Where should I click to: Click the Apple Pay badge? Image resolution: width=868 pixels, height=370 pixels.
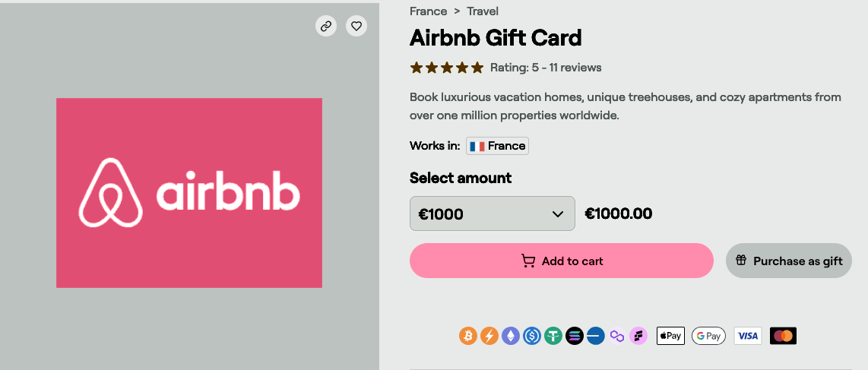coord(670,336)
